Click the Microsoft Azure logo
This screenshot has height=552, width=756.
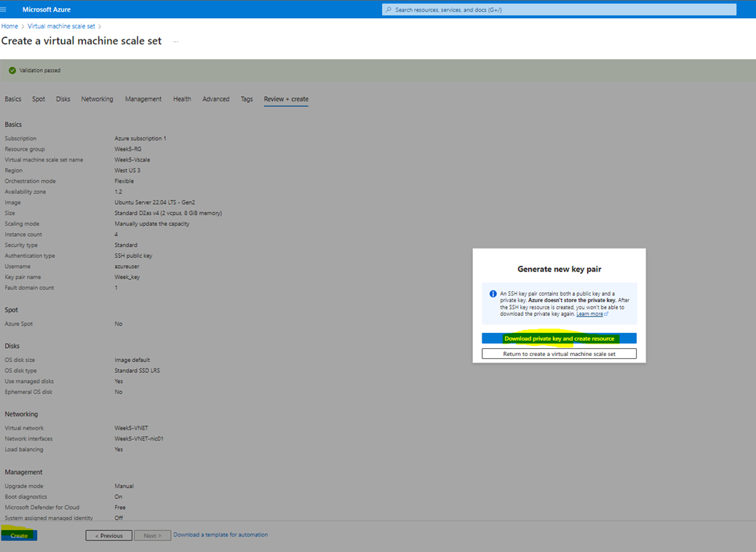(45, 9)
